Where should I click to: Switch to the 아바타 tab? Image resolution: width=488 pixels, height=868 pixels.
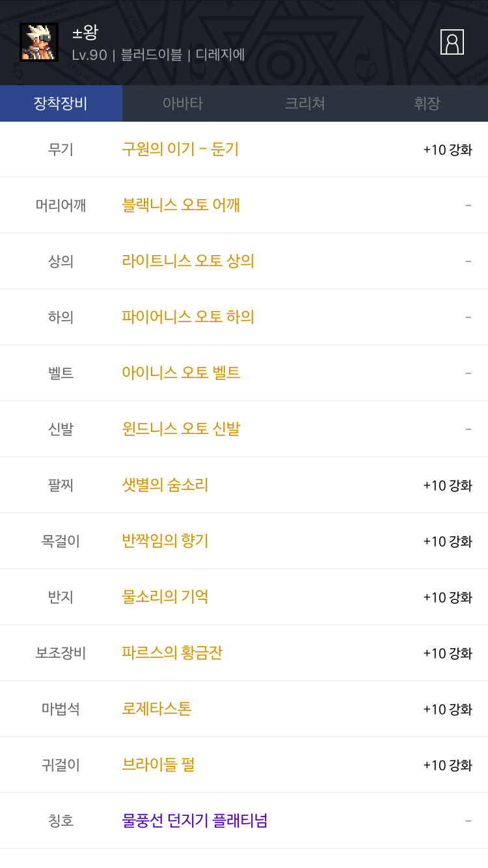pyautogui.click(x=183, y=103)
